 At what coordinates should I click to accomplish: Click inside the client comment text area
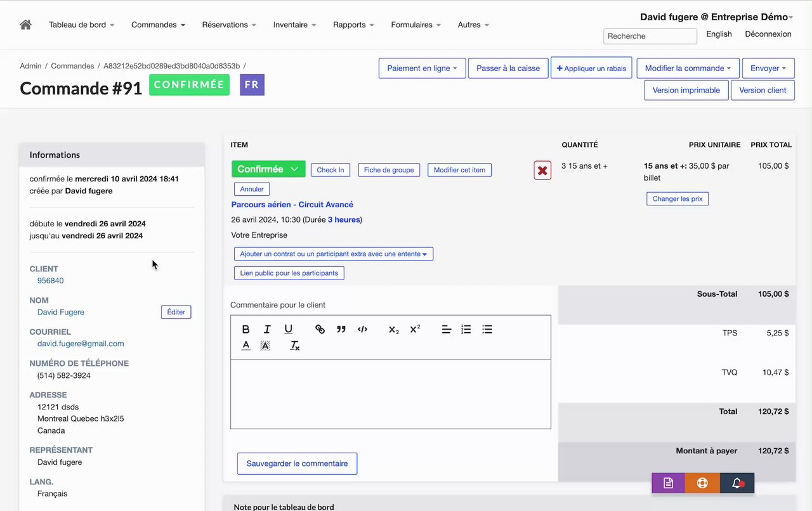click(391, 394)
